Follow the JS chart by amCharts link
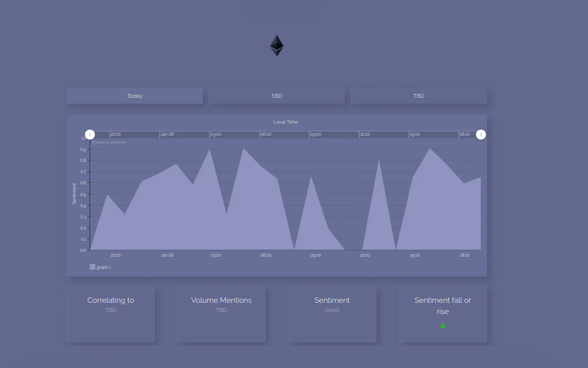This screenshot has height=368, width=588. [x=109, y=142]
